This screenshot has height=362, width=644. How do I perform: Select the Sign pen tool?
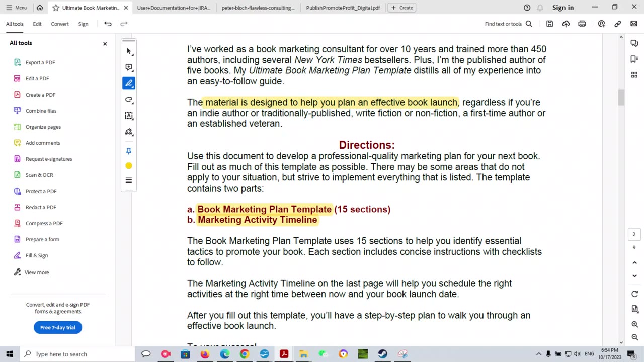point(129,132)
